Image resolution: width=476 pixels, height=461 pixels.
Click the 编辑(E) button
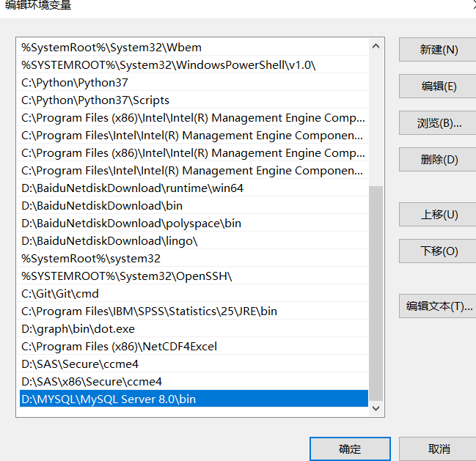[438, 86]
